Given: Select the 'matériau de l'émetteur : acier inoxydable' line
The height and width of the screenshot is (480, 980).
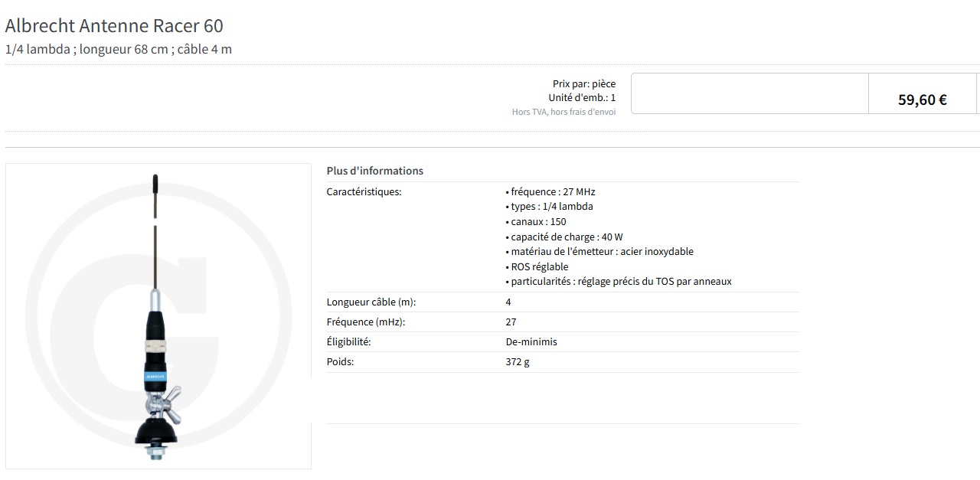Looking at the screenshot, I should [x=599, y=251].
